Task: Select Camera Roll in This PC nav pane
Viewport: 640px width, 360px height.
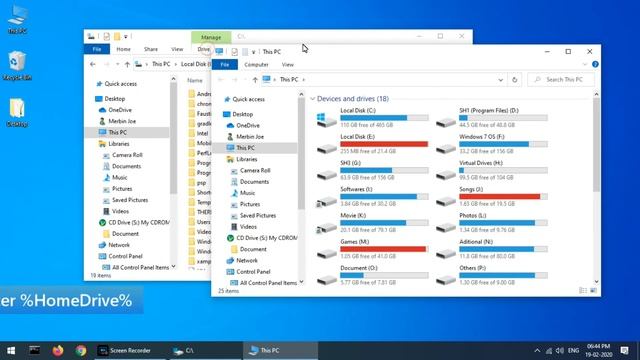Action: (255, 171)
